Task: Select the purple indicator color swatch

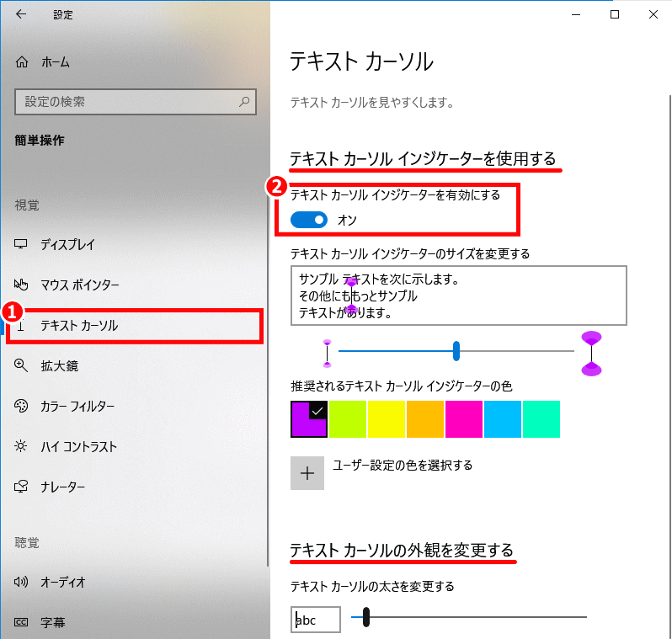Action: 309,419
